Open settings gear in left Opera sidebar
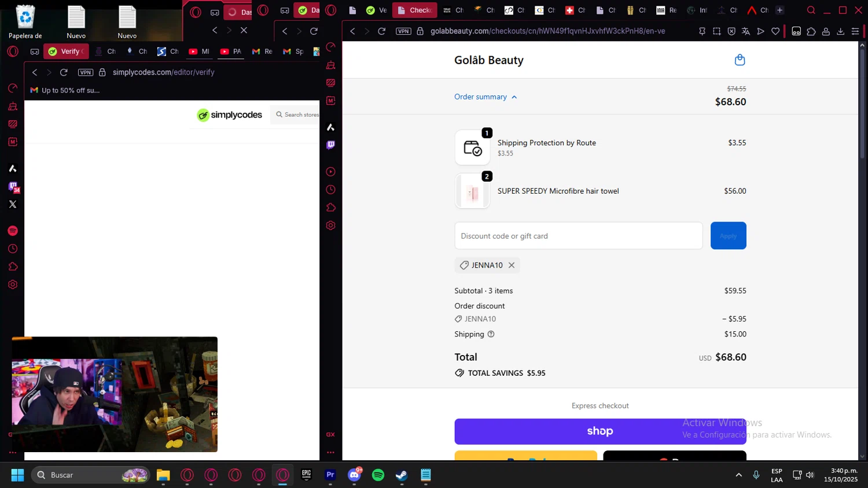The image size is (868, 488). pyautogui.click(x=13, y=284)
